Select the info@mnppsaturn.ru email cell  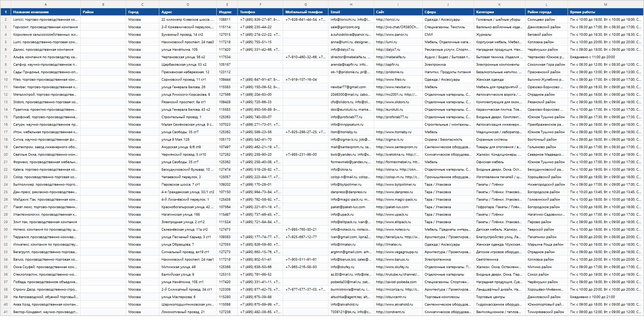click(351, 125)
